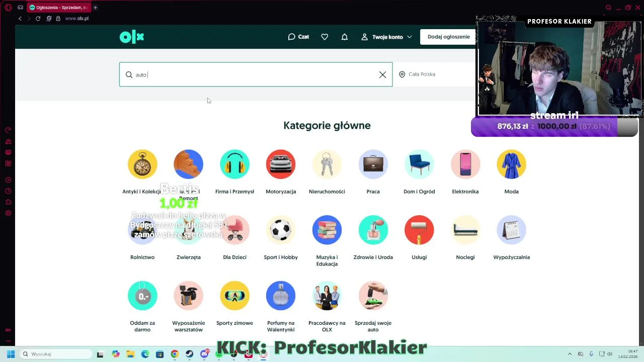Open File Explorer from the taskbar
Image resolution: width=644 pixels, height=362 pixels.
pyautogui.click(x=130, y=354)
